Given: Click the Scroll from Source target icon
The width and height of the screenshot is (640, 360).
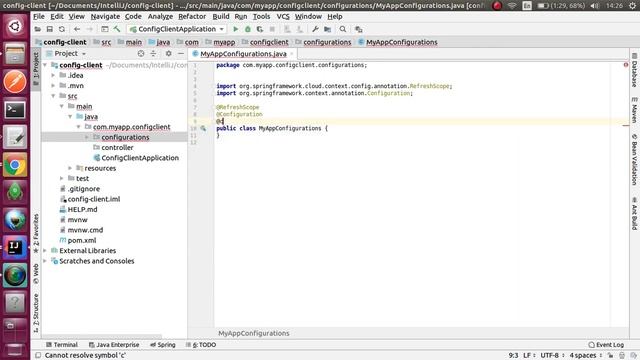Looking at the screenshot, I should click(141, 53).
